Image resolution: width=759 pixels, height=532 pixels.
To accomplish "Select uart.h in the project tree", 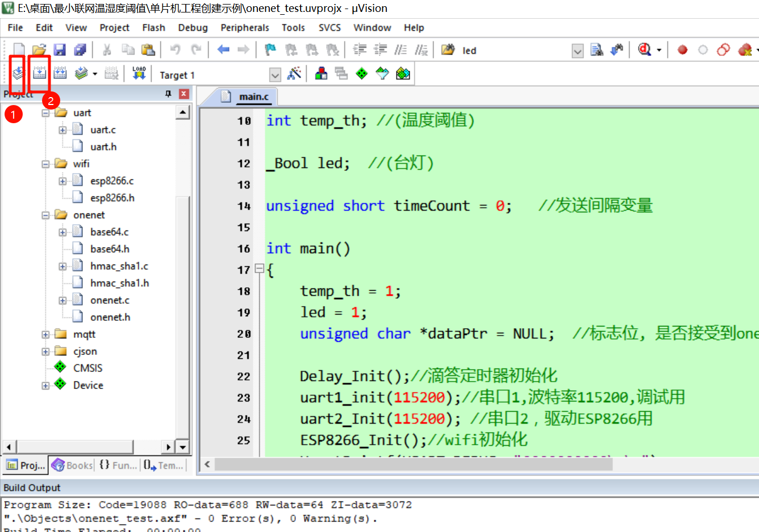I will point(103,146).
